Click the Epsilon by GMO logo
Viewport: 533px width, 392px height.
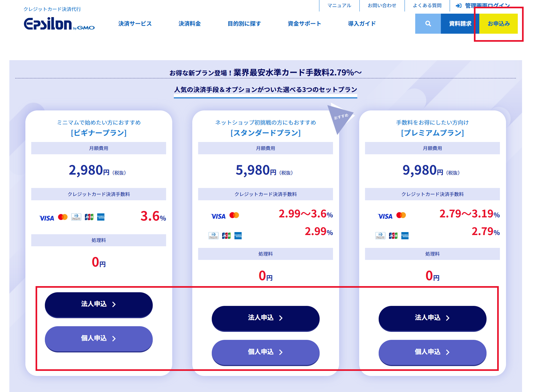(x=59, y=24)
